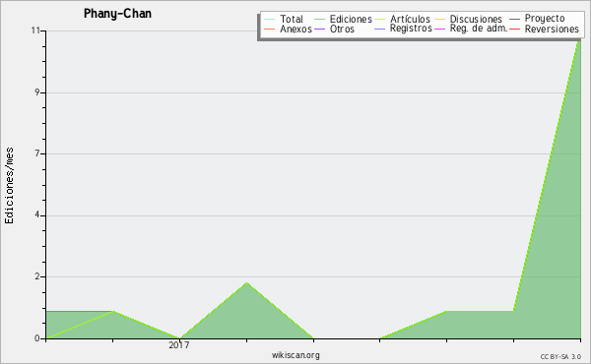Click the green Ediciones line swatch
Screen dimensions: 591x364
(x=319, y=20)
